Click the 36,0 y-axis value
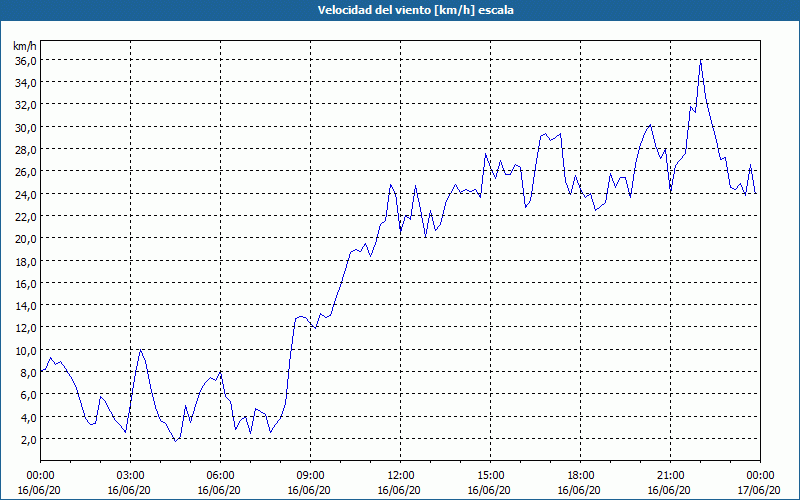The image size is (800, 500). 26,61
